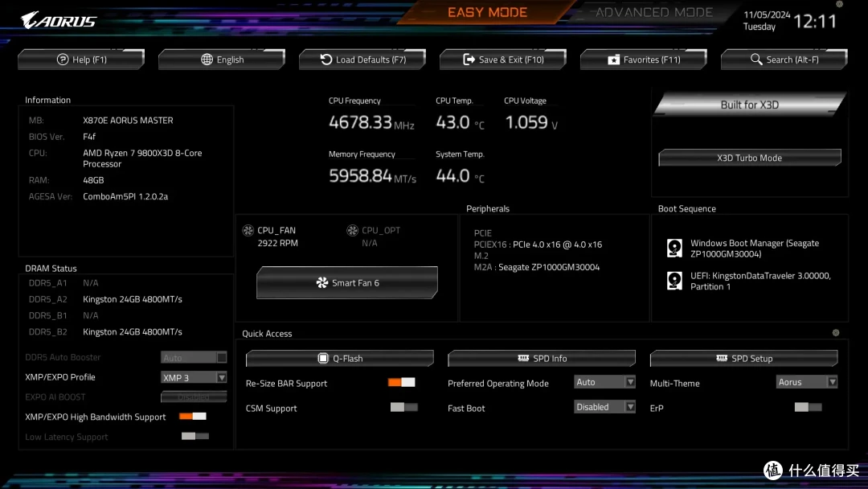
Task: Load Defaults (F7)
Action: [362, 60]
